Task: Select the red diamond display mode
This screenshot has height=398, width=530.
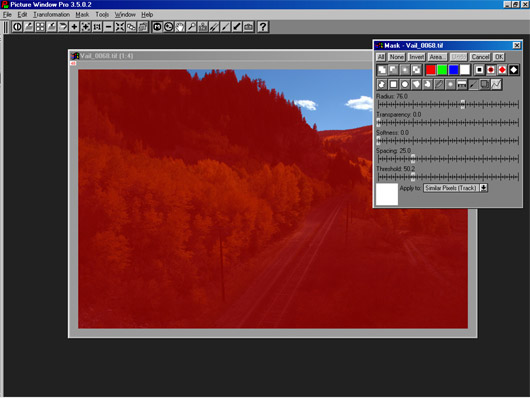Action: coord(502,70)
